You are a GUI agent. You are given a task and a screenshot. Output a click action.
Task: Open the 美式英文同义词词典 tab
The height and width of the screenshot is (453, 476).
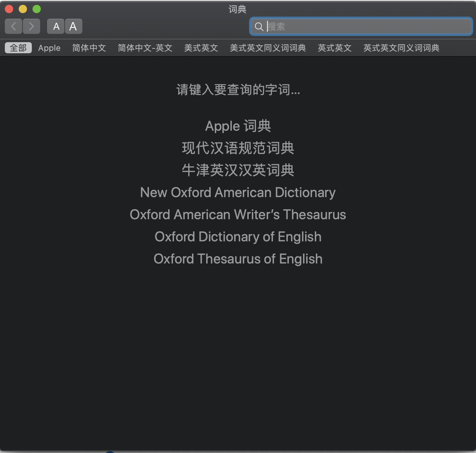268,48
